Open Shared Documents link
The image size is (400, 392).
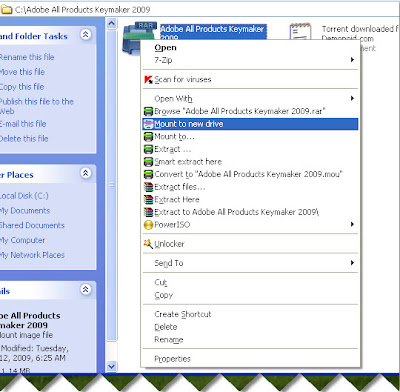(x=32, y=225)
